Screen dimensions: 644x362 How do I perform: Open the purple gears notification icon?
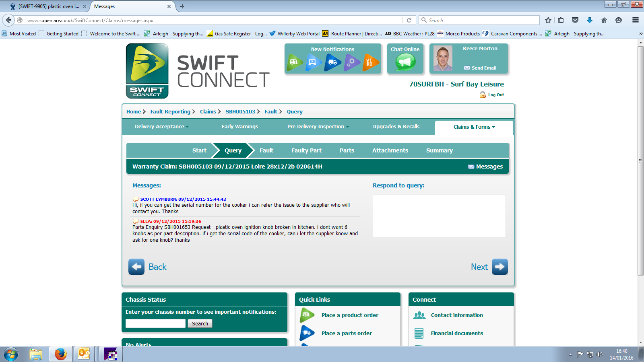[352, 62]
